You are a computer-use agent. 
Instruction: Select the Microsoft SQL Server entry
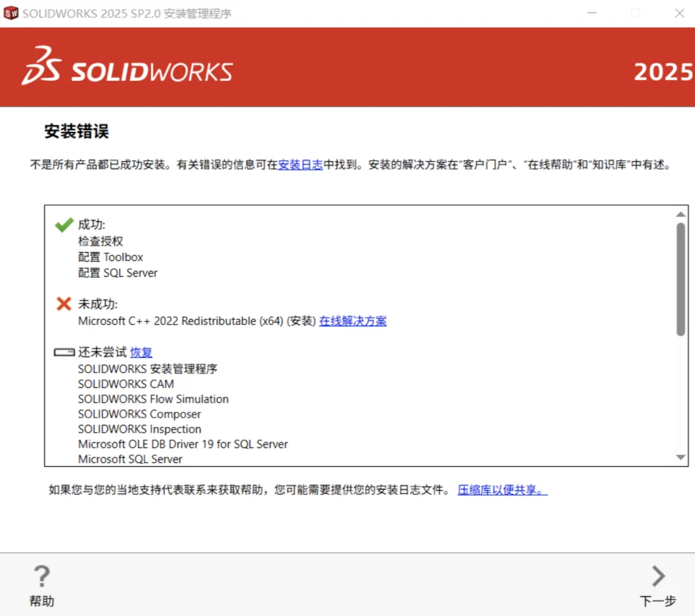click(x=130, y=459)
